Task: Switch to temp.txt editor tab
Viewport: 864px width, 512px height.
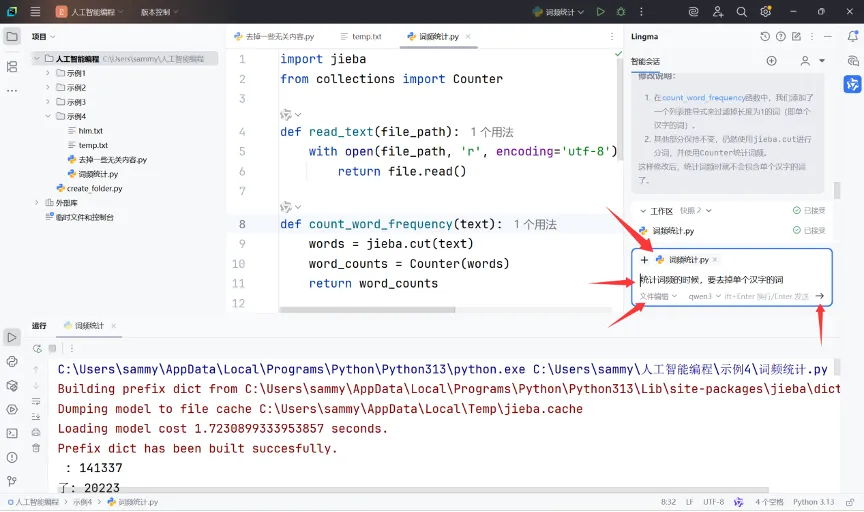Action: click(x=361, y=36)
